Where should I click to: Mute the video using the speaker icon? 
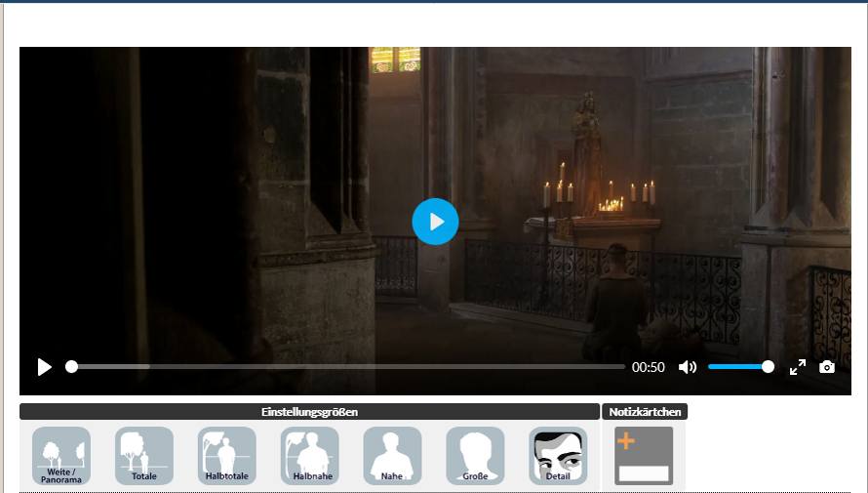687,367
